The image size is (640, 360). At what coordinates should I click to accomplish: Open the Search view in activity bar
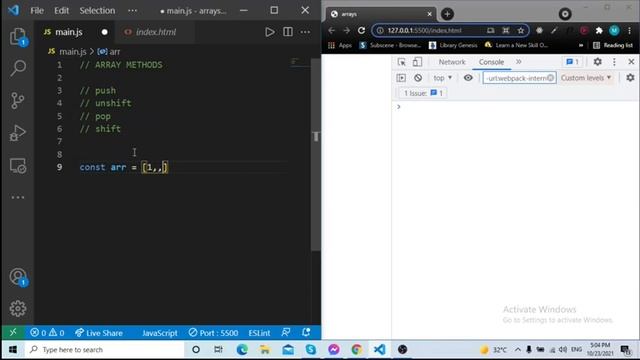18,68
